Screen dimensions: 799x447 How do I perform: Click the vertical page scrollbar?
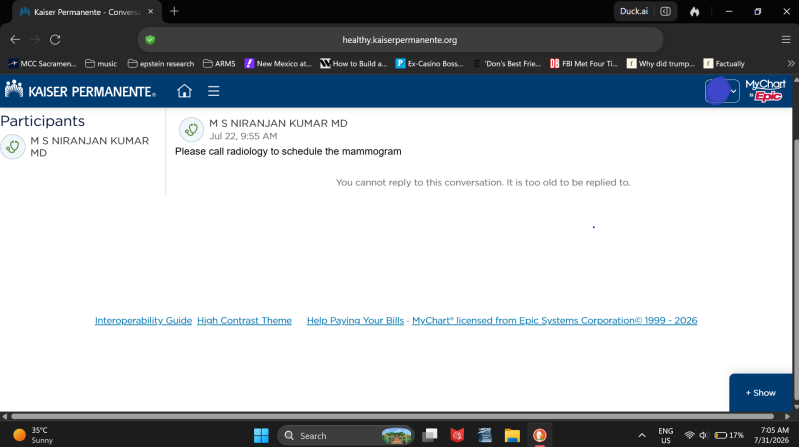(796, 268)
